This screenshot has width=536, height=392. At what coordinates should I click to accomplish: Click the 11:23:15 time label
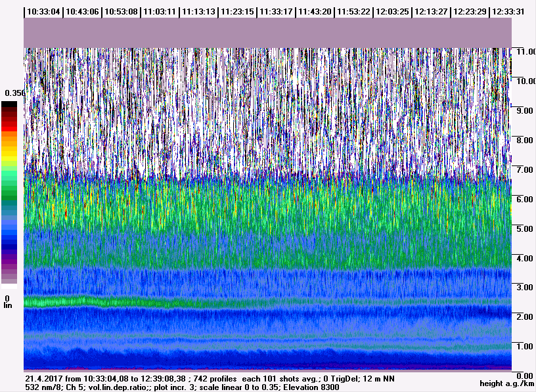(237, 12)
